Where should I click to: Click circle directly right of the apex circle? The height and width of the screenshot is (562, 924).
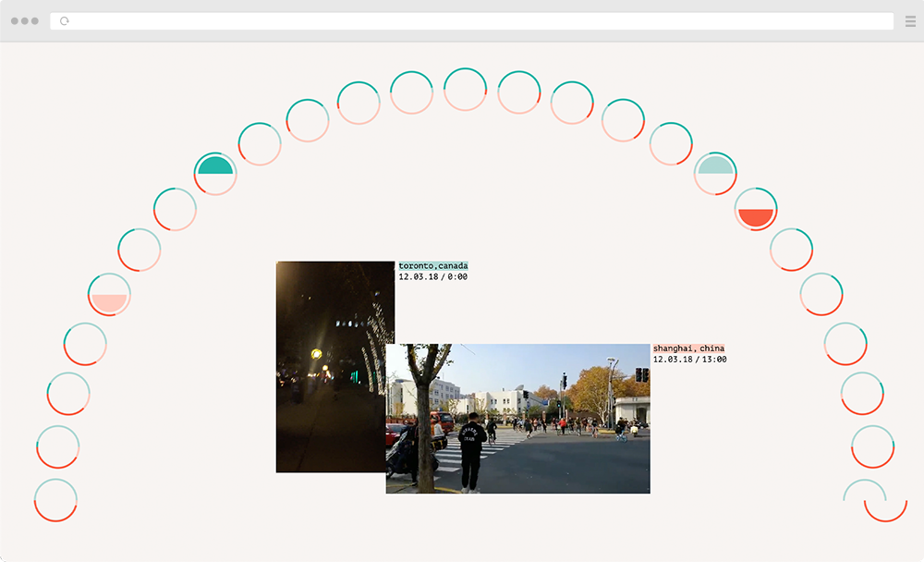click(519, 92)
